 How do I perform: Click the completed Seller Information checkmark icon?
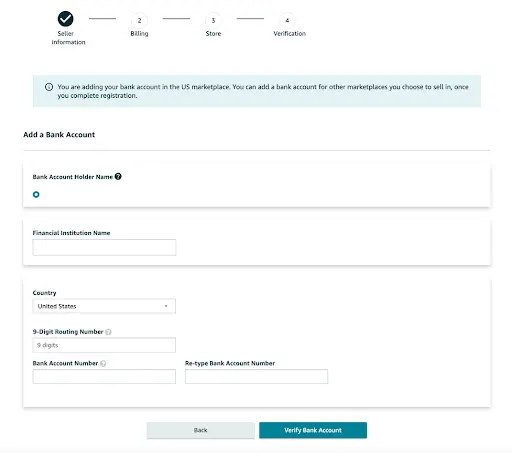tap(65, 19)
